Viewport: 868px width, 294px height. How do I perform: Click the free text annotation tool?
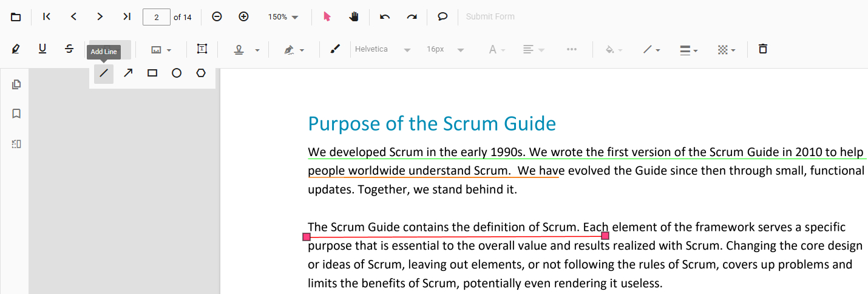click(202, 49)
